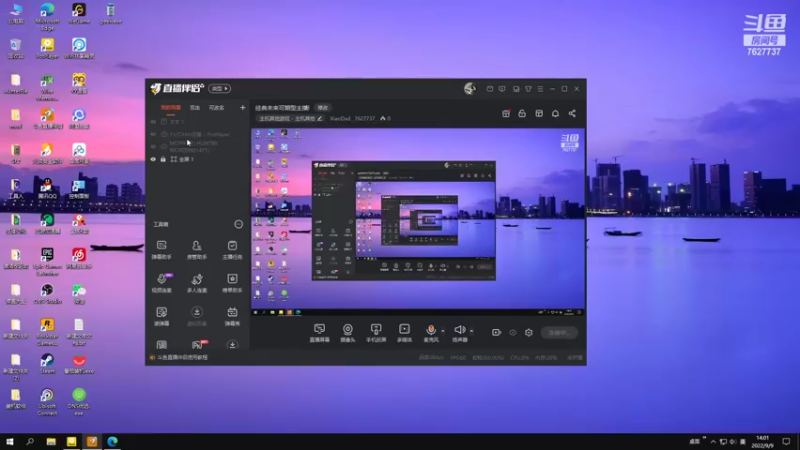Open File Explorer from the taskbar
The height and width of the screenshot is (450, 800).
tap(51, 441)
